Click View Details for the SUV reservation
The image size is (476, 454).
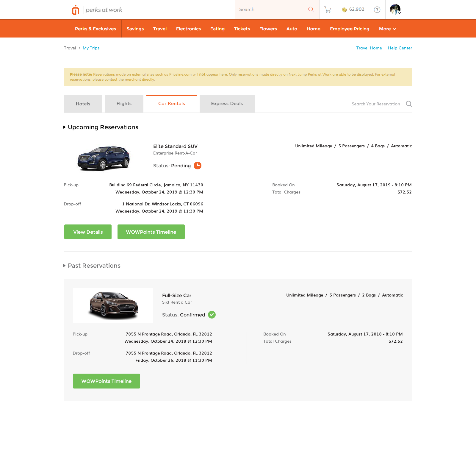(x=88, y=232)
